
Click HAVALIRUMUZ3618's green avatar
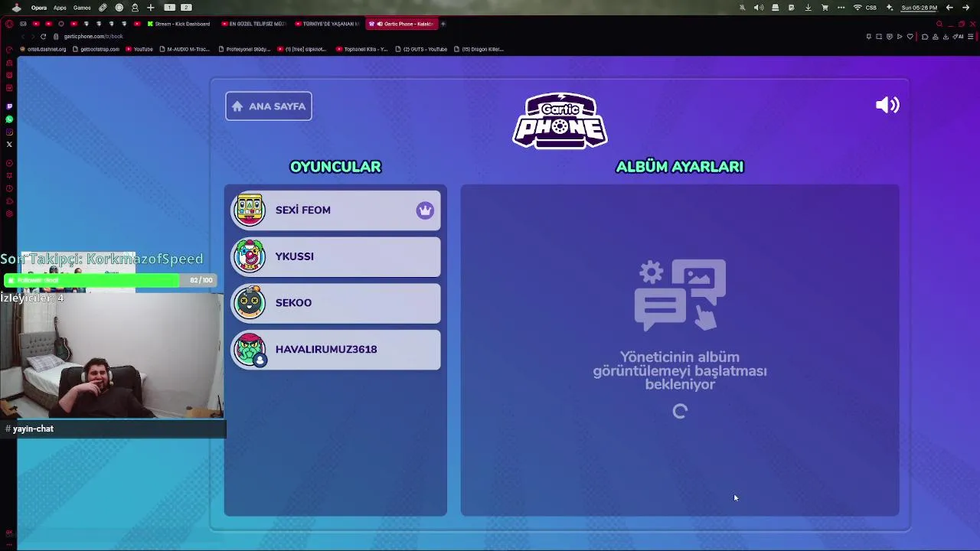click(x=250, y=350)
